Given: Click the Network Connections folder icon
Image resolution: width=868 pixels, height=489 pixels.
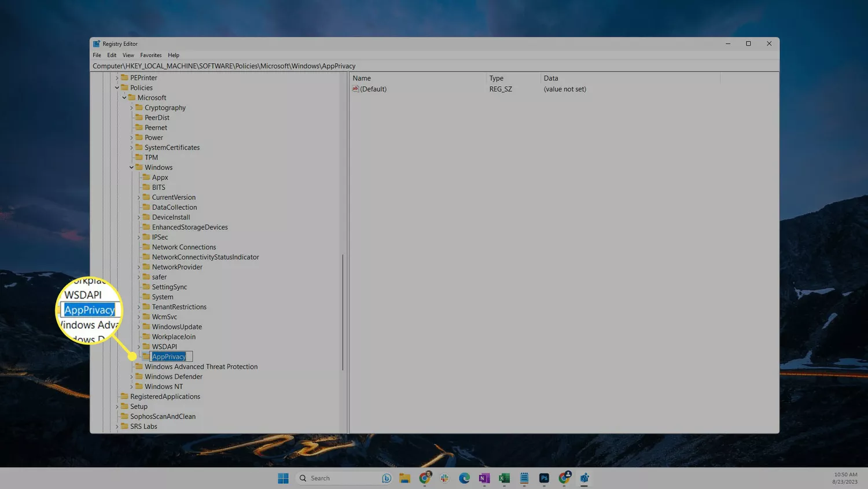Looking at the screenshot, I should pyautogui.click(x=146, y=247).
